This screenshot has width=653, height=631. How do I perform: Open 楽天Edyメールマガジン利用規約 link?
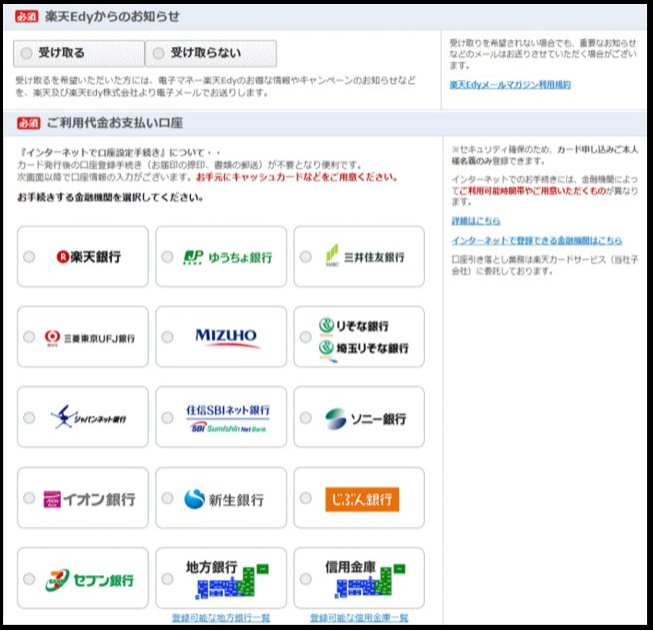point(510,85)
